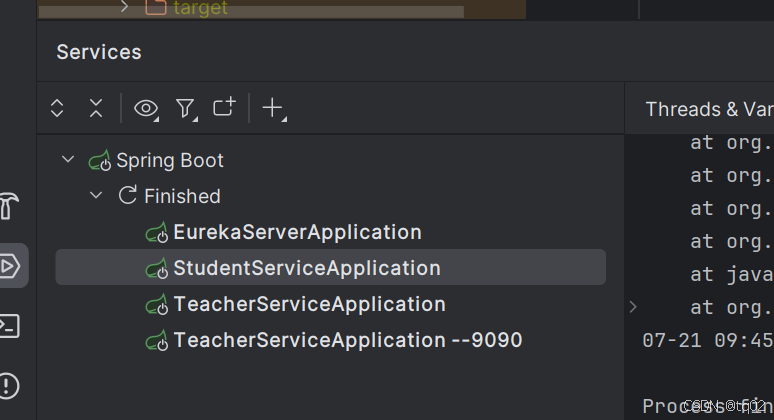Image resolution: width=774 pixels, height=420 pixels.
Task: Switch to the Threads & Variables tab
Action: pos(709,109)
